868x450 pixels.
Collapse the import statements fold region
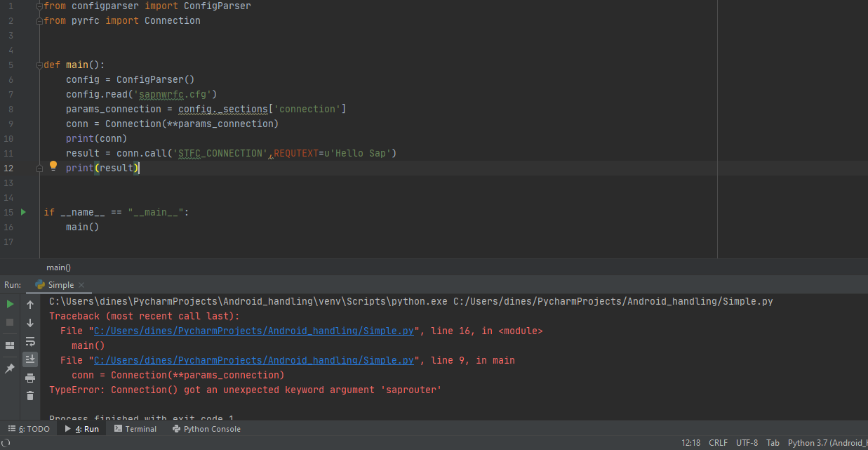point(39,6)
